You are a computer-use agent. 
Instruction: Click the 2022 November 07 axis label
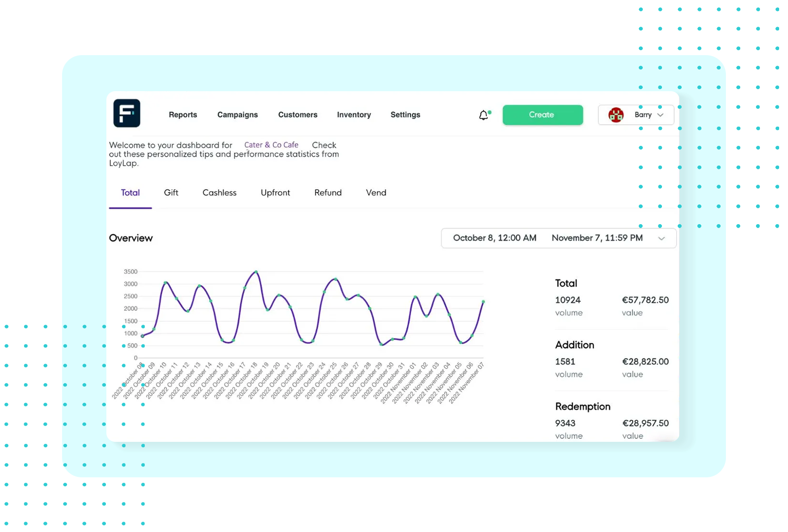tap(467, 383)
